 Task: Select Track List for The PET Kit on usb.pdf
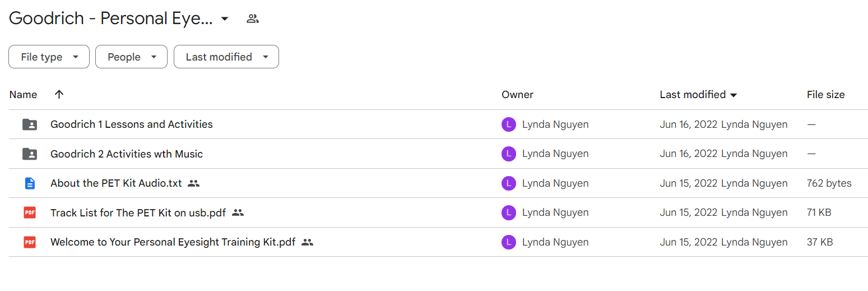click(138, 213)
